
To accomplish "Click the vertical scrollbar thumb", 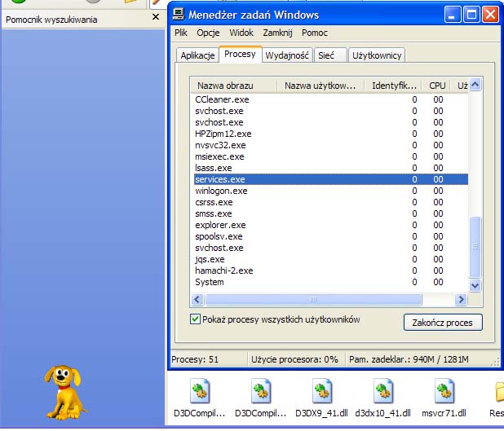I will [475, 247].
